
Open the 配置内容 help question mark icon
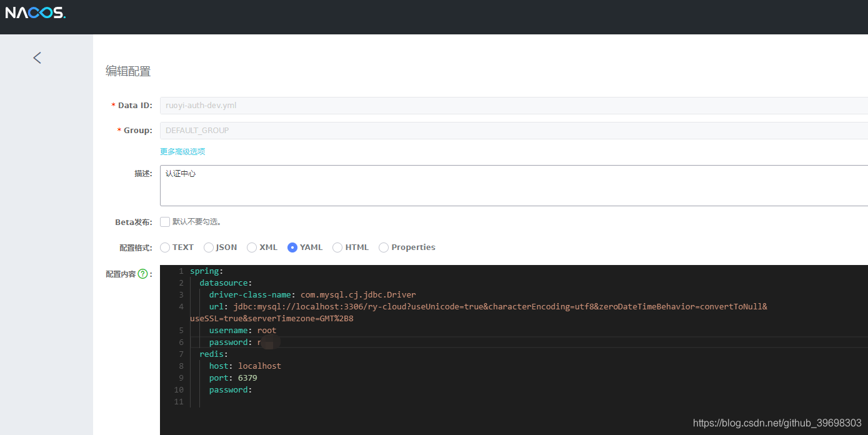[142, 274]
